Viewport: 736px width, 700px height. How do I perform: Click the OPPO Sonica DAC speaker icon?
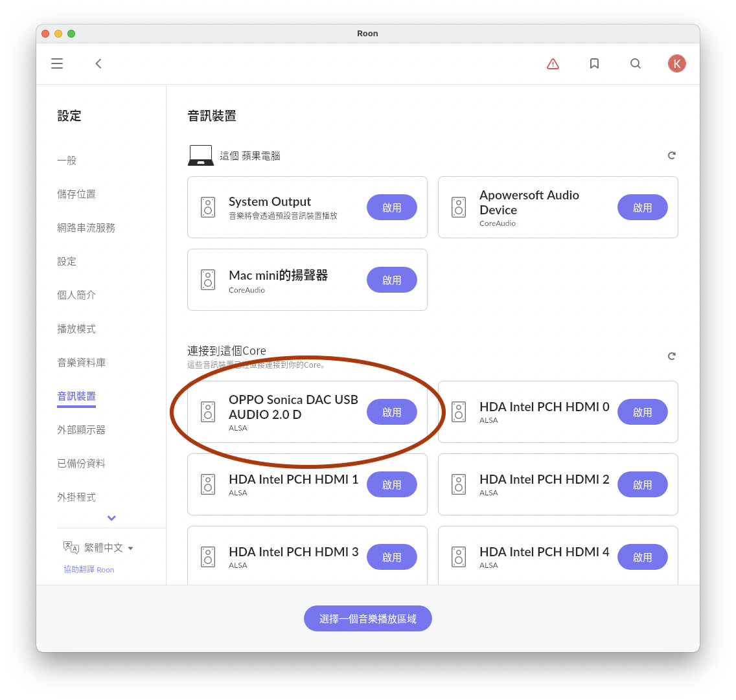tap(208, 411)
